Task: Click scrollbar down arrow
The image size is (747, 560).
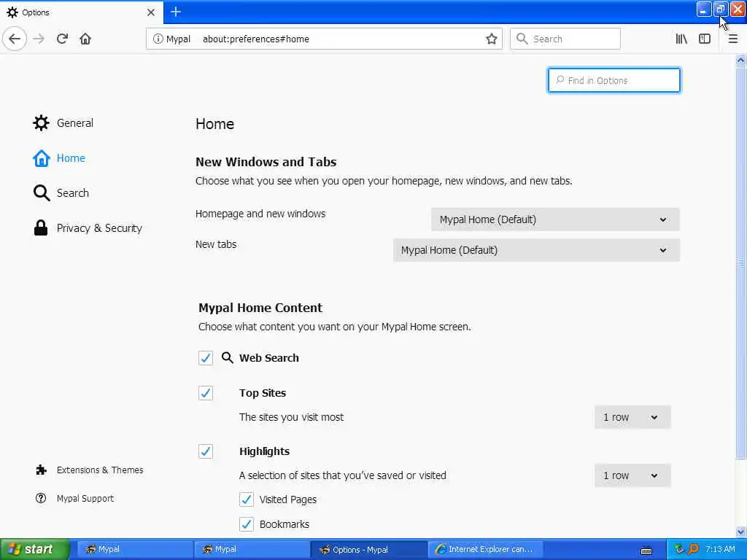Action: click(x=740, y=532)
